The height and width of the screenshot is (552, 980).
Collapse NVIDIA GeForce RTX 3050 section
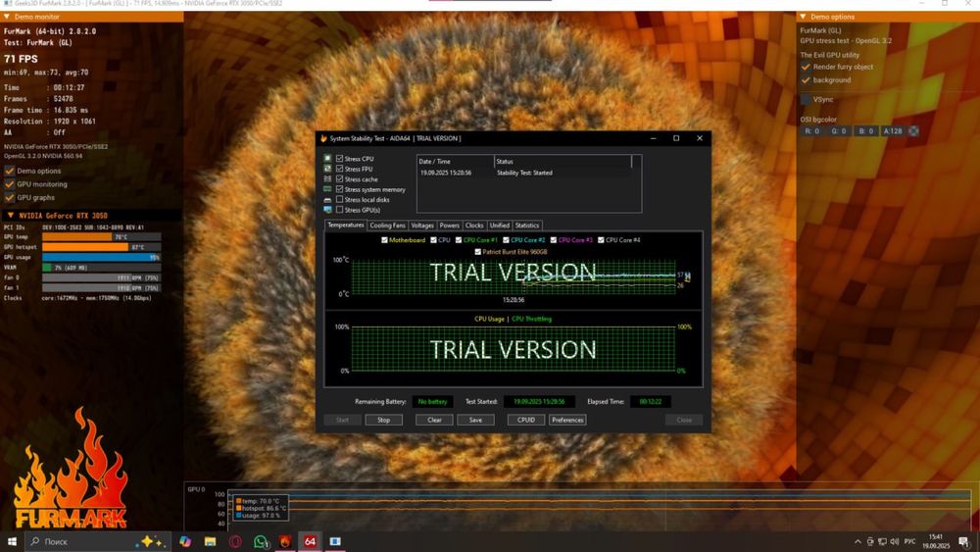point(10,215)
